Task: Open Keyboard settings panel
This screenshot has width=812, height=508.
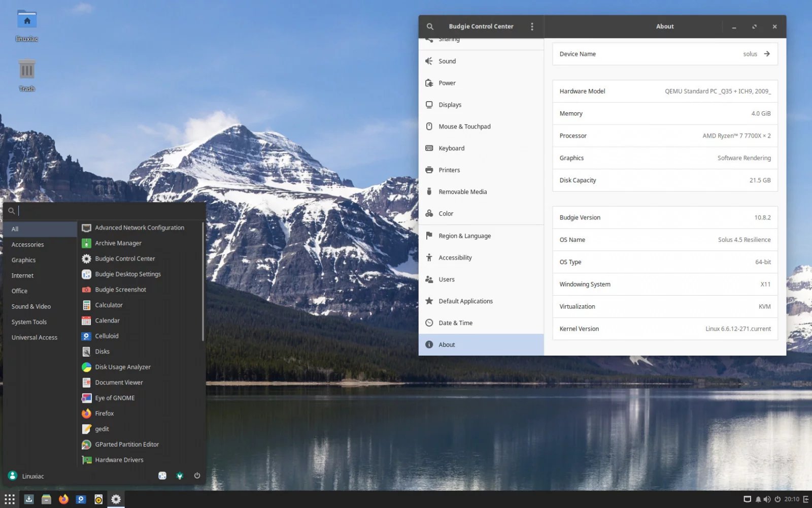Action: pos(451,148)
